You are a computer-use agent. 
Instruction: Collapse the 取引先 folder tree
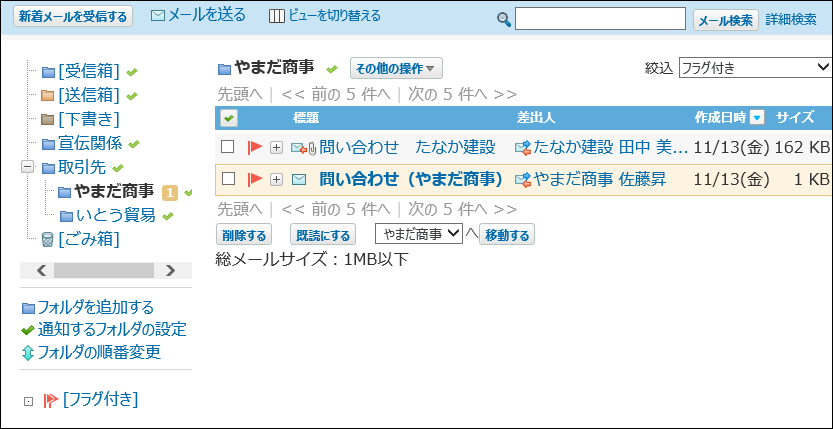click(27, 167)
